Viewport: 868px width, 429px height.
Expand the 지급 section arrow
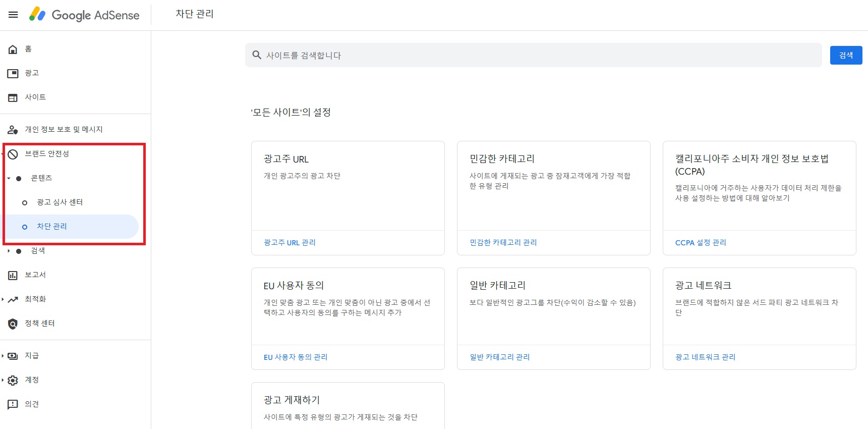pos(3,356)
